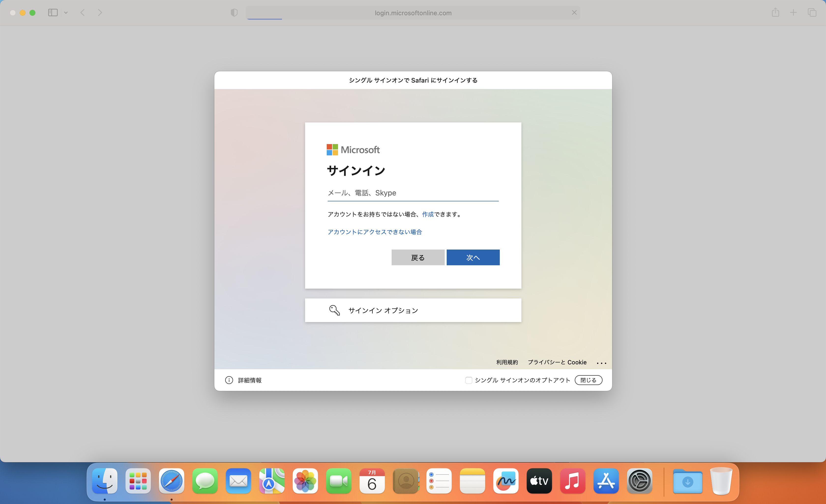Open App Store from the Dock
Viewport: 826px width, 504px height.
[x=606, y=481]
